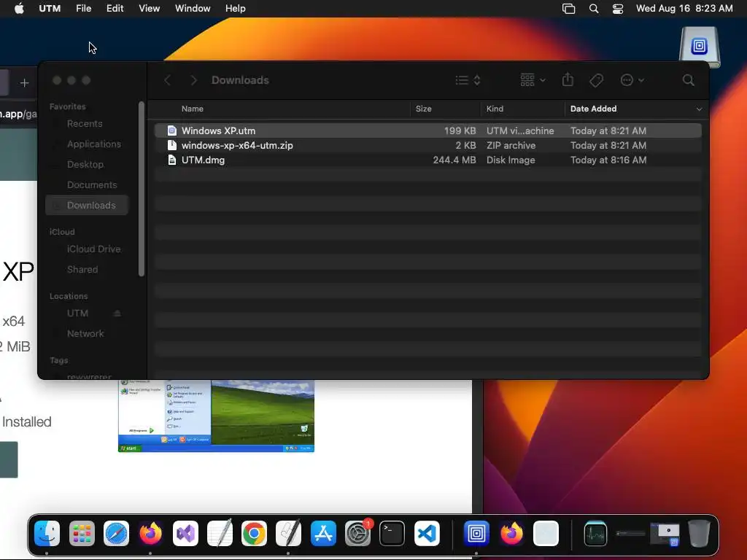Open the Help menu
The height and width of the screenshot is (560, 747).
(x=236, y=9)
